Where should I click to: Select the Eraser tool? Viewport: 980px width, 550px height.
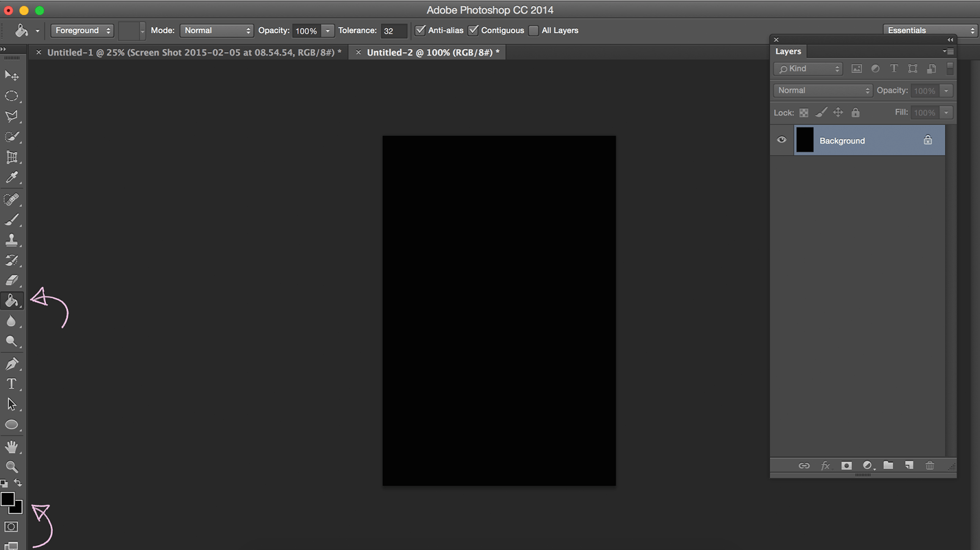(12, 281)
